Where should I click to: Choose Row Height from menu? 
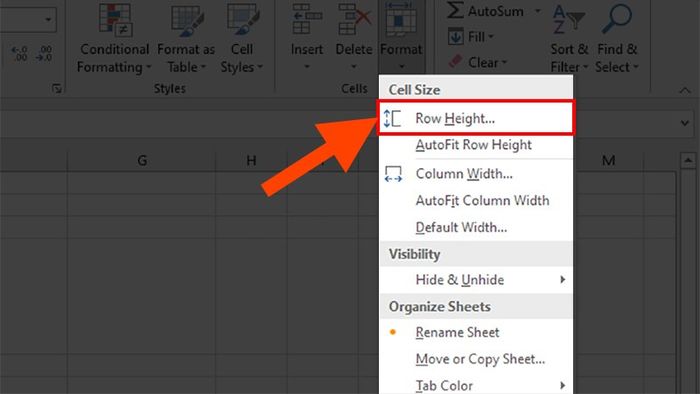click(476, 118)
